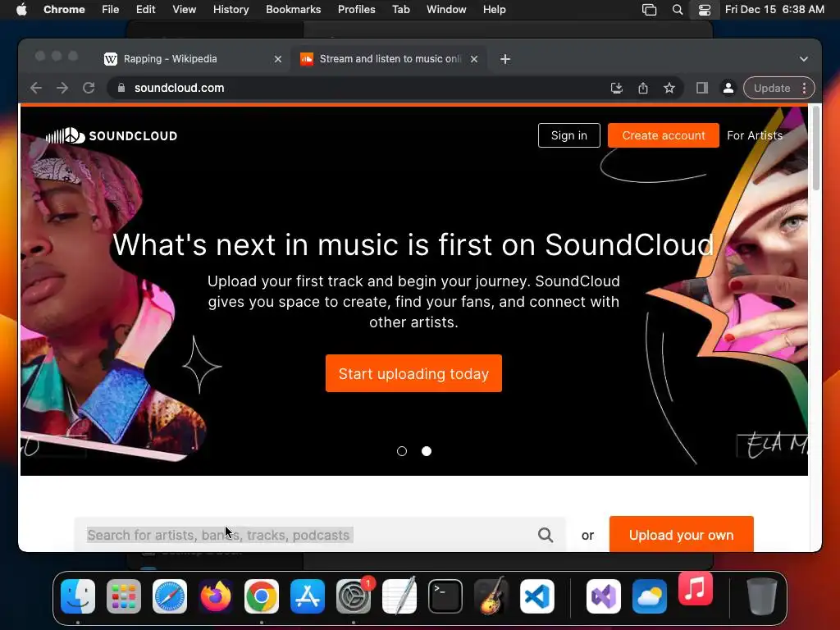Image resolution: width=840 pixels, height=630 pixels.
Task: Open Terminal from the Dock
Action: pos(445,596)
